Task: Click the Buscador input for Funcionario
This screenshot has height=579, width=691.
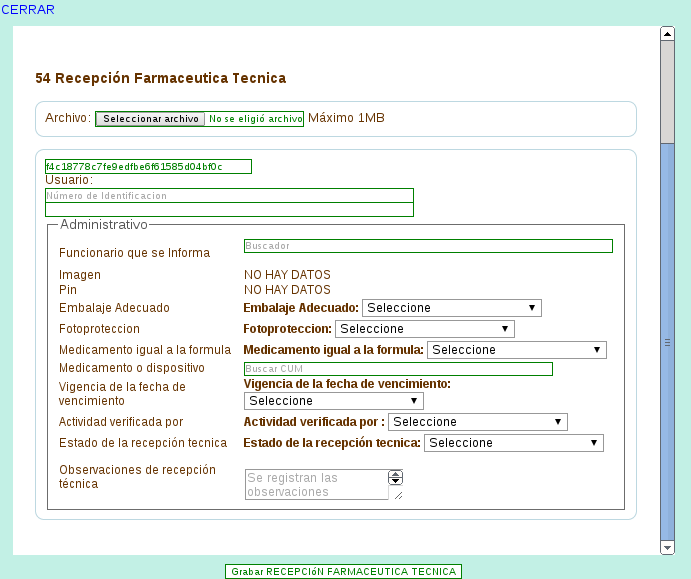Action: point(428,246)
